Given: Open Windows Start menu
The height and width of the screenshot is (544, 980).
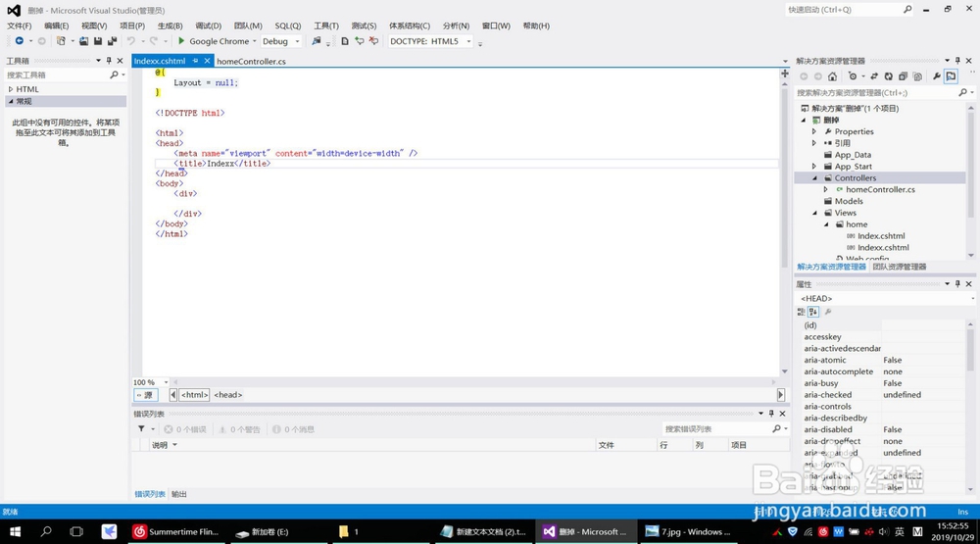Looking at the screenshot, I should click(x=15, y=531).
